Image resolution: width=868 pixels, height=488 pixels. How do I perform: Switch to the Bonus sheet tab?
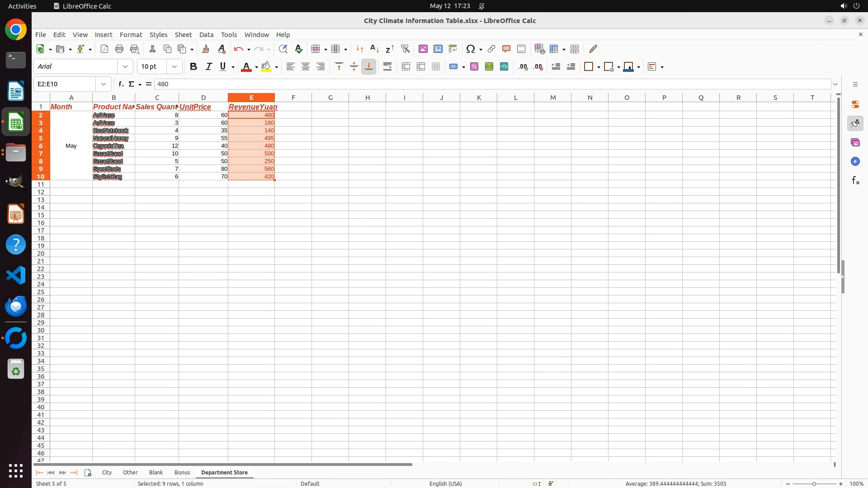(x=182, y=472)
